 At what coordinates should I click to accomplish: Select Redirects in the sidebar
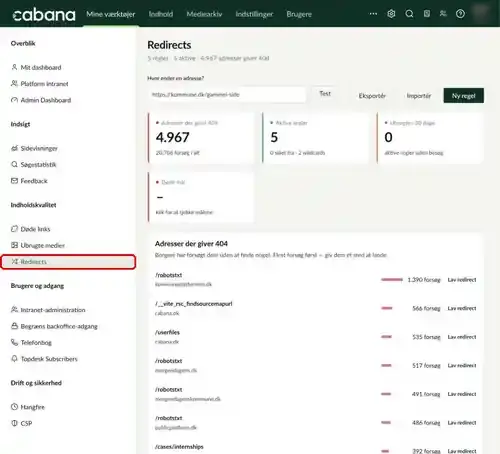click(68, 262)
